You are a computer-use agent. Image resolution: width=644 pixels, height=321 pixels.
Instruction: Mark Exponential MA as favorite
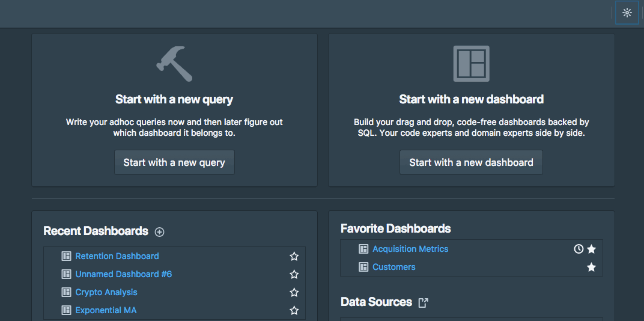click(x=294, y=310)
